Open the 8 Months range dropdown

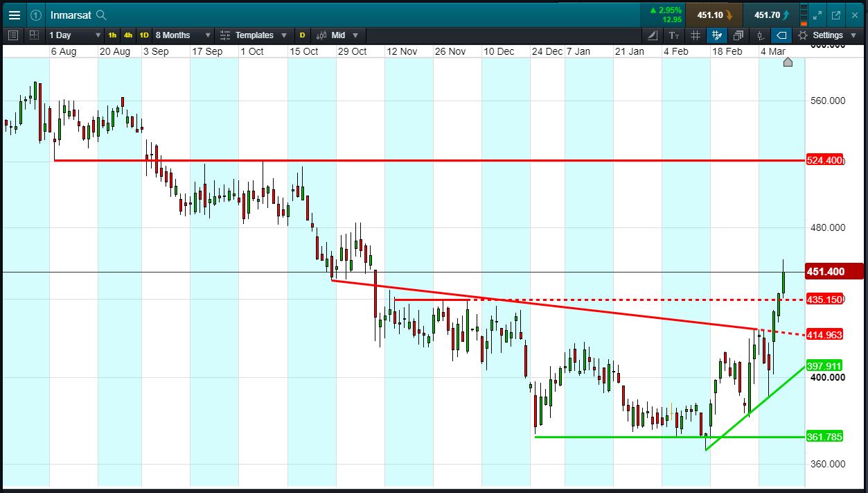tap(182, 35)
